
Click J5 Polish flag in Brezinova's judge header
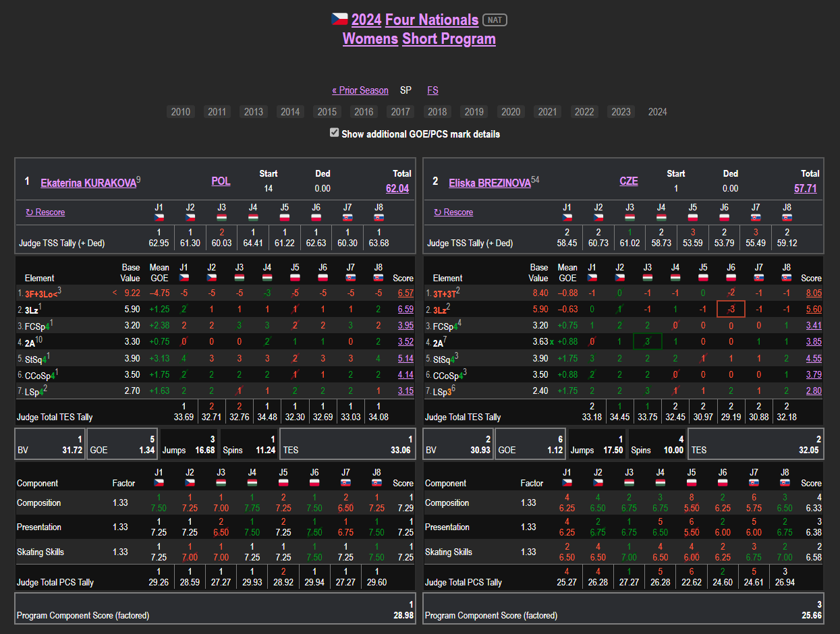coord(692,217)
